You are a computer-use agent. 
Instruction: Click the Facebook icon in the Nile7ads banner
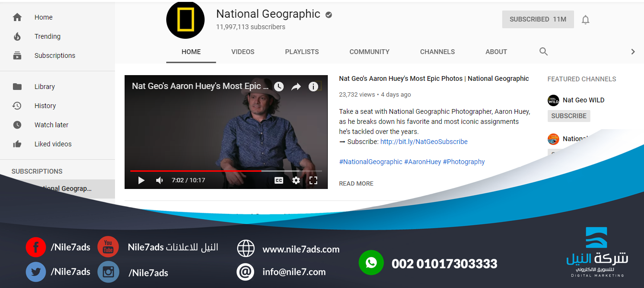click(x=36, y=247)
